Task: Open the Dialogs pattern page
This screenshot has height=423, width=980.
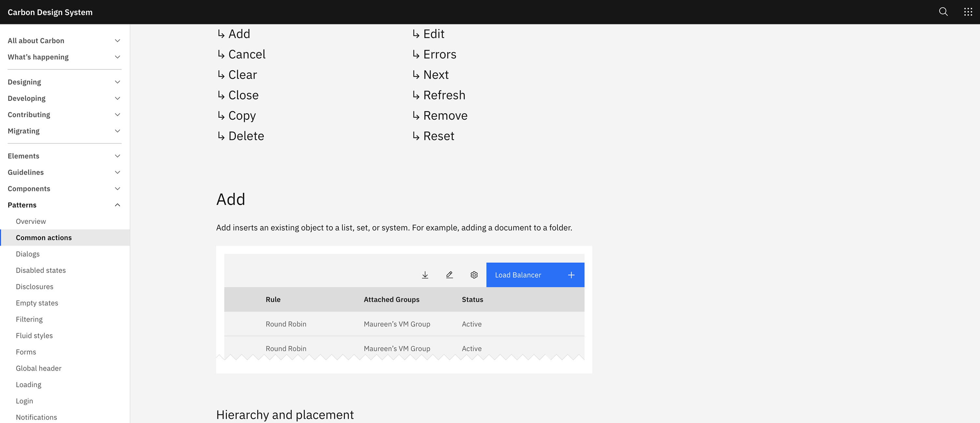Action: click(28, 254)
